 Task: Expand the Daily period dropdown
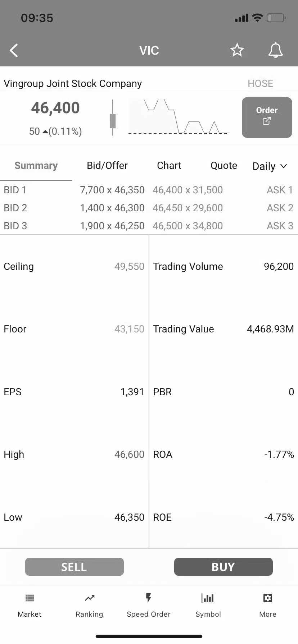[270, 166]
